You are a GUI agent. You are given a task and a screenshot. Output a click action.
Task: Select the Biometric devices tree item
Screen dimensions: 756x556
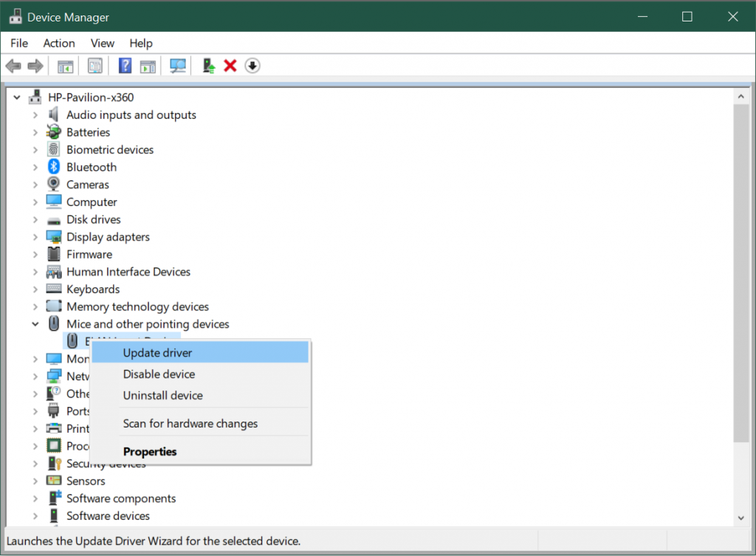click(x=110, y=149)
